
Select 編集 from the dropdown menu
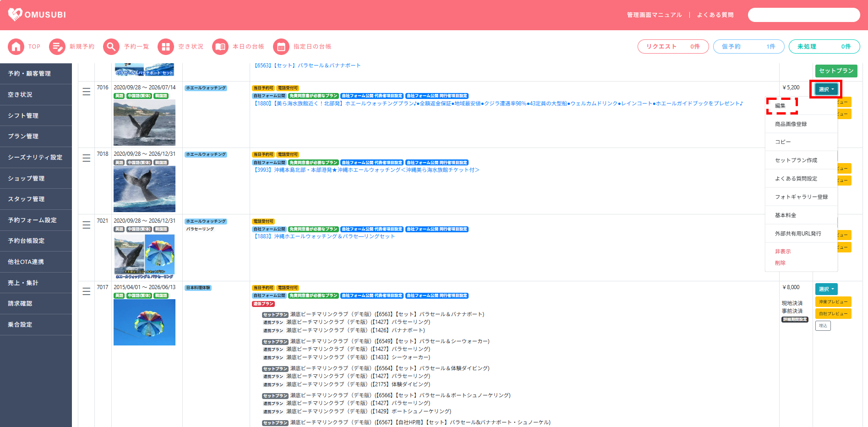point(780,106)
